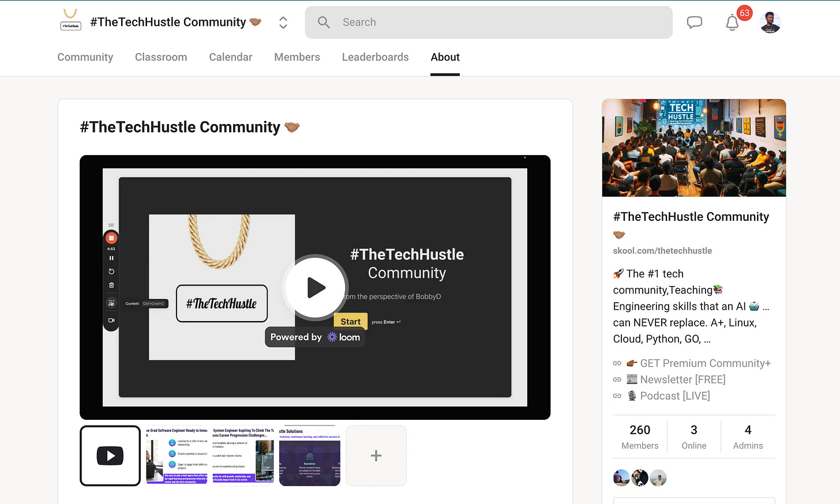Select the video thumbnail with play icon
Viewport: 840px width, 504px height.
[110, 456]
